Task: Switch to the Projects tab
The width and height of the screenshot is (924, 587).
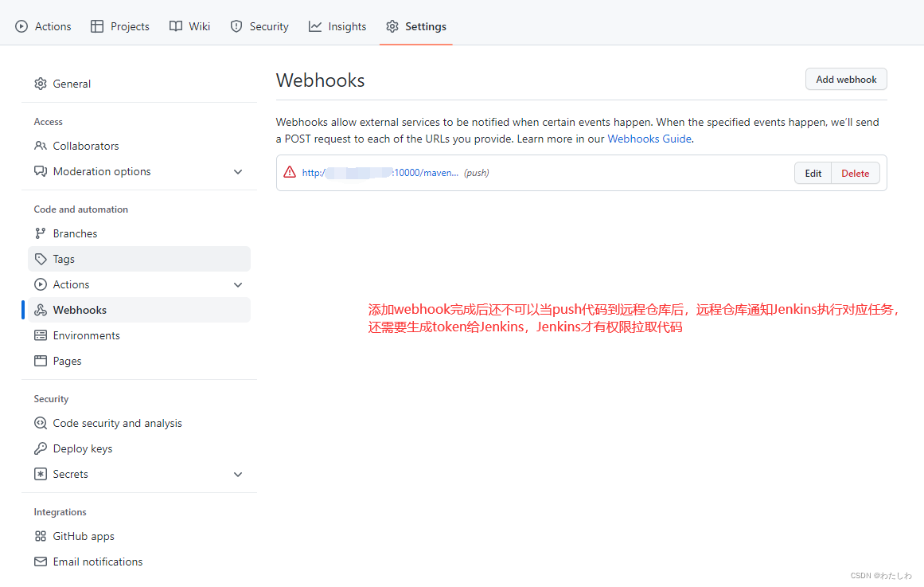Action: click(120, 26)
